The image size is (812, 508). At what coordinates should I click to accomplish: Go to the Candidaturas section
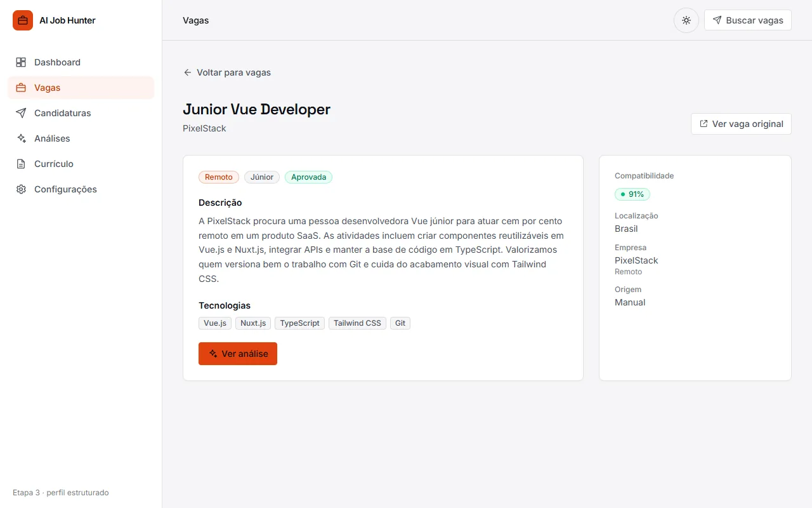(81, 113)
